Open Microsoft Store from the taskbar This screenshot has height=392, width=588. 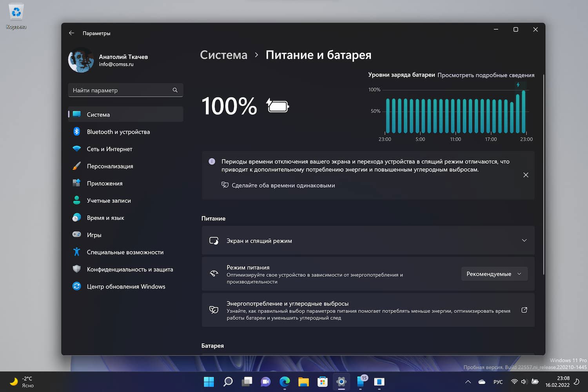(x=322, y=381)
